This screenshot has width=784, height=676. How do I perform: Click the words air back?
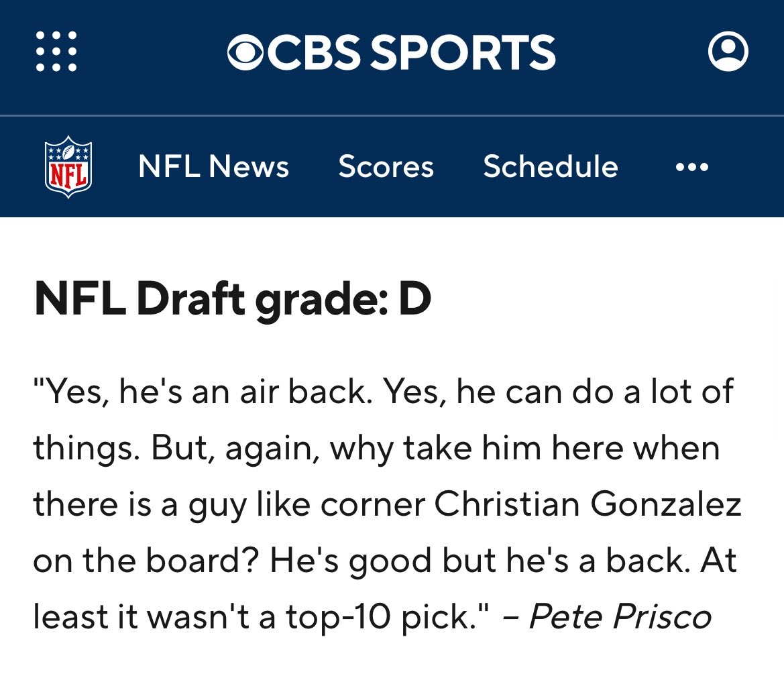[304, 392]
